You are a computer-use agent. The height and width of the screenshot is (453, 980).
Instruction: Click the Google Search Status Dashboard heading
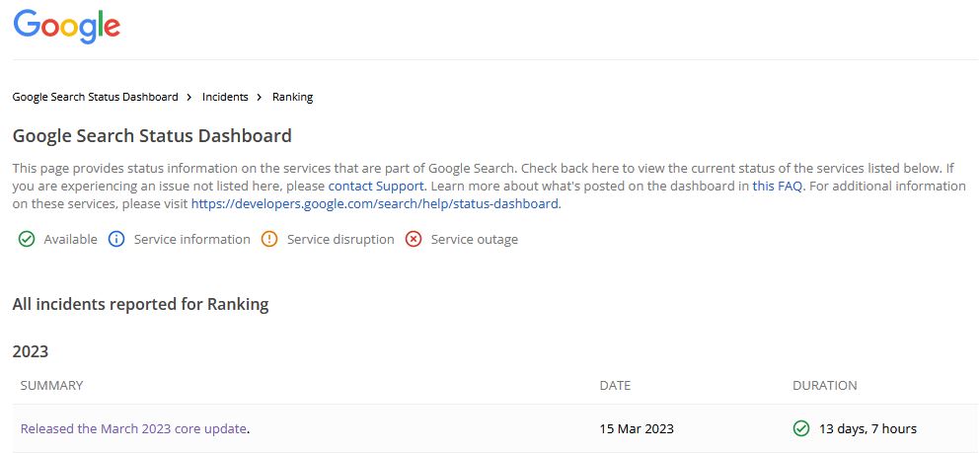[x=152, y=135]
